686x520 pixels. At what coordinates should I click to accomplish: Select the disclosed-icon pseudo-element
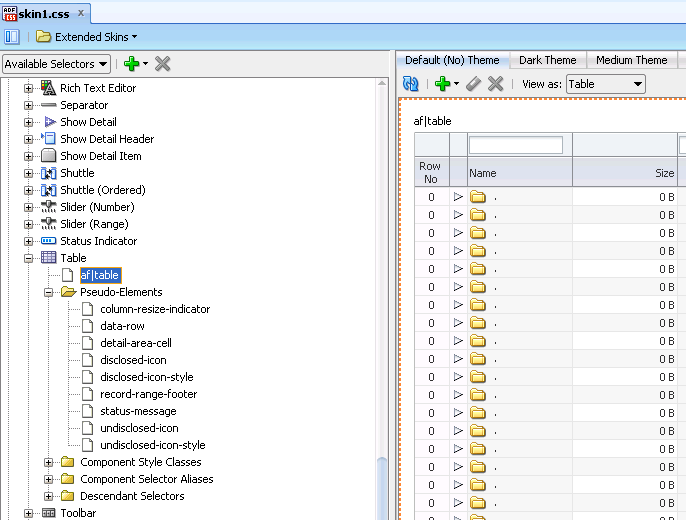pyautogui.click(x=133, y=360)
